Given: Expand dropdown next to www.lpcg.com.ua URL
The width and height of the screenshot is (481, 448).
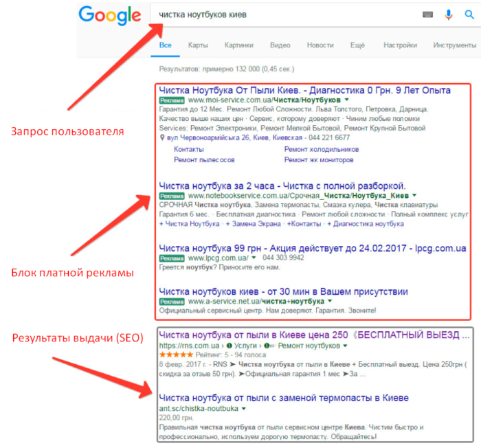Looking at the screenshot, I should pyautogui.click(x=254, y=258).
